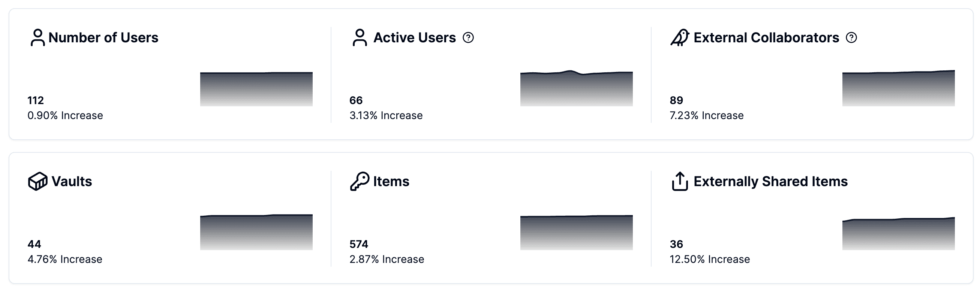Click the 12.50% Increase label
The width and height of the screenshot is (980, 291).
click(x=710, y=259)
